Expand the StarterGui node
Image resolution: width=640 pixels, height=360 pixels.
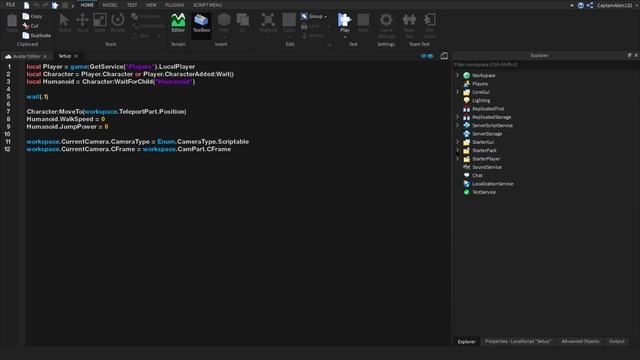click(457, 142)
